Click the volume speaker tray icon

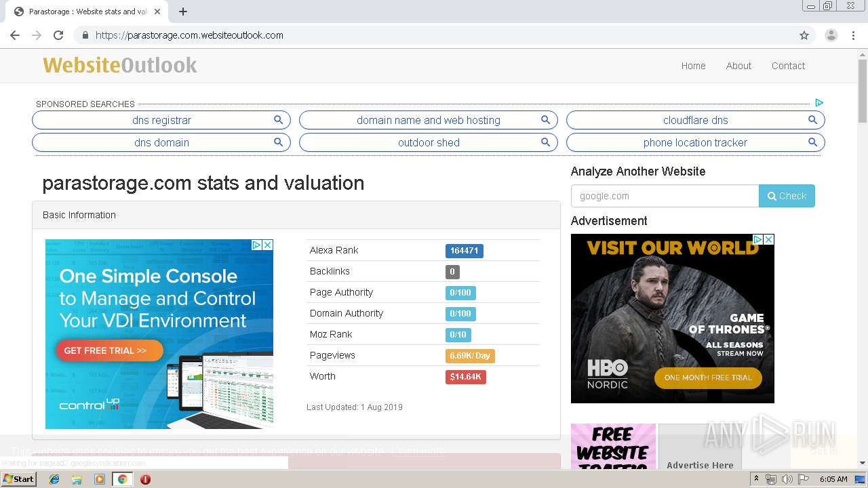787,479
